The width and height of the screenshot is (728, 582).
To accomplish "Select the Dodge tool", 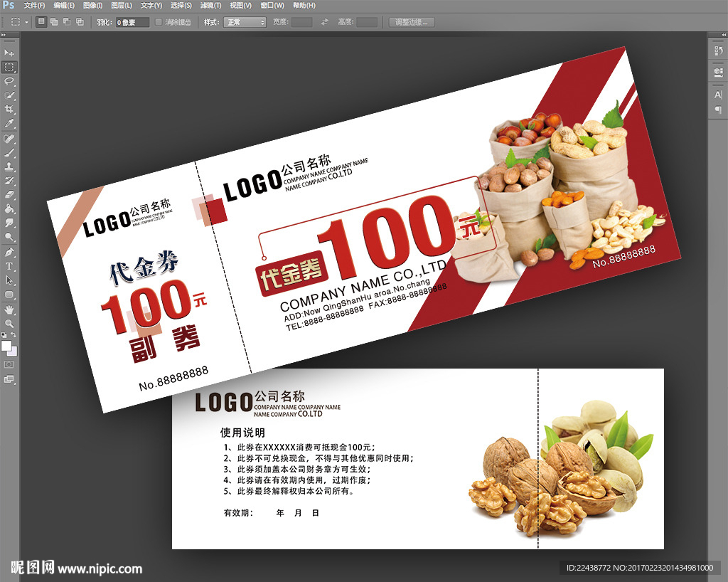I will (x=9, y=237).
